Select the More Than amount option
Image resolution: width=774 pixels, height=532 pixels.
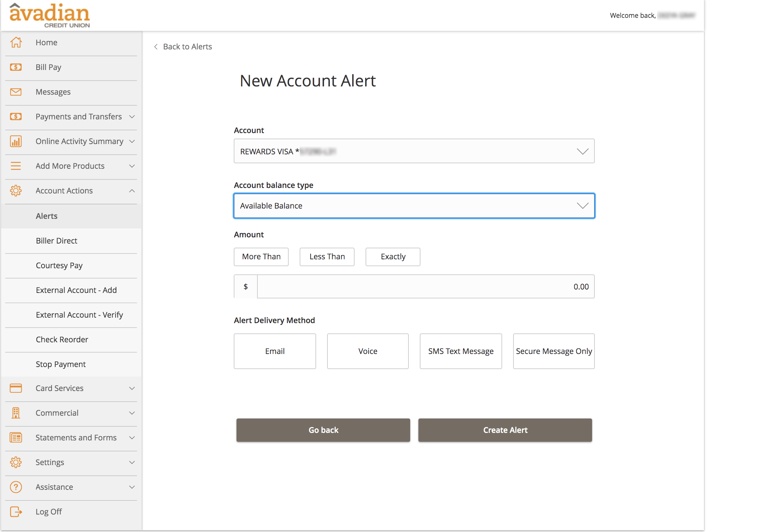tap(261, 257)
